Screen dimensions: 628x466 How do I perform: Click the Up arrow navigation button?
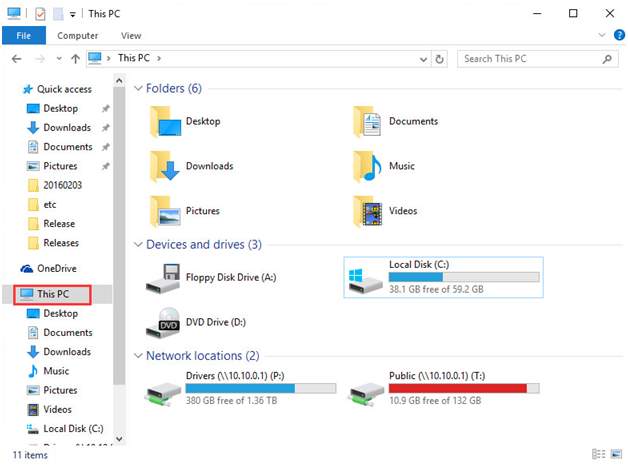pos(75,59)
